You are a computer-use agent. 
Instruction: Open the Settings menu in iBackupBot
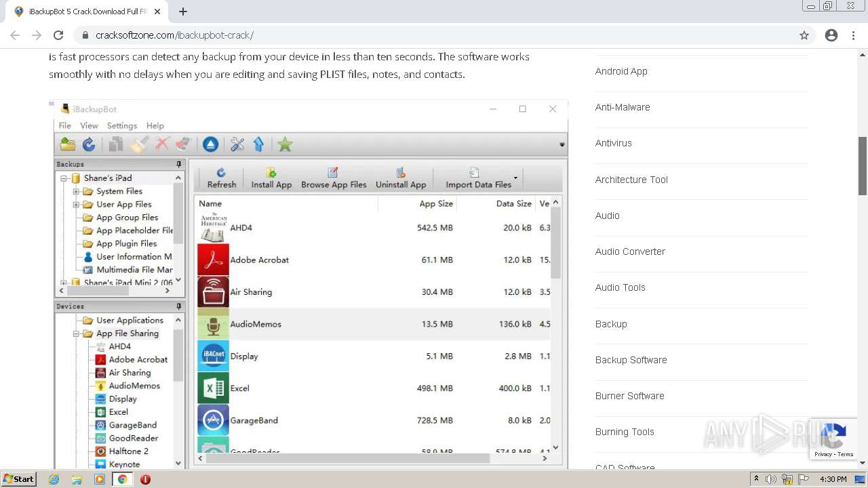coord(122,125)
